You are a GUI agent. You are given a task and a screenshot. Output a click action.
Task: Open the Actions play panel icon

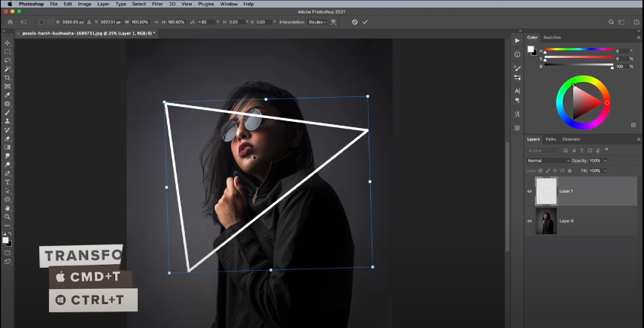pos(517,39)
